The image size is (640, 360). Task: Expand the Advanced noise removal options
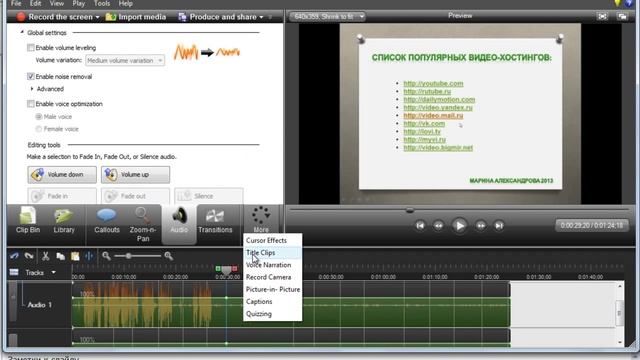point(32,89)
